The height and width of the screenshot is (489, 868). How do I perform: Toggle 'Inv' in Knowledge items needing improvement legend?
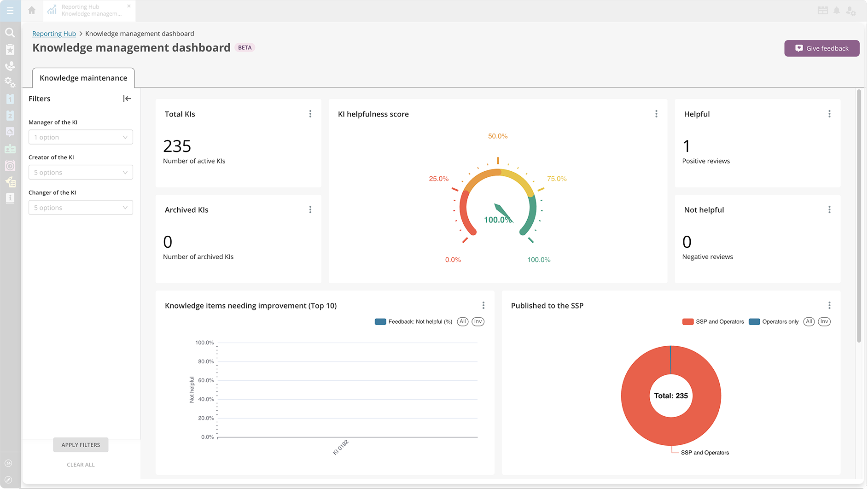[478, 321]
